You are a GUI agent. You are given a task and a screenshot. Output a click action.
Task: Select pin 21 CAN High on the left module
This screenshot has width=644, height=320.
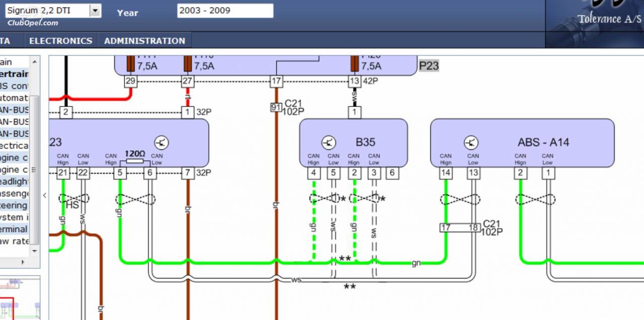coord(63,173)
